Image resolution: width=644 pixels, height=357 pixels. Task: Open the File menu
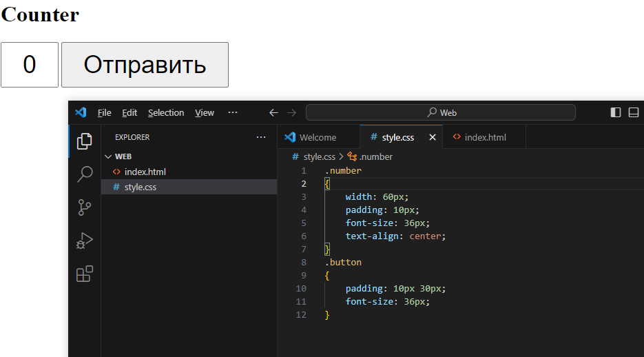104,112
